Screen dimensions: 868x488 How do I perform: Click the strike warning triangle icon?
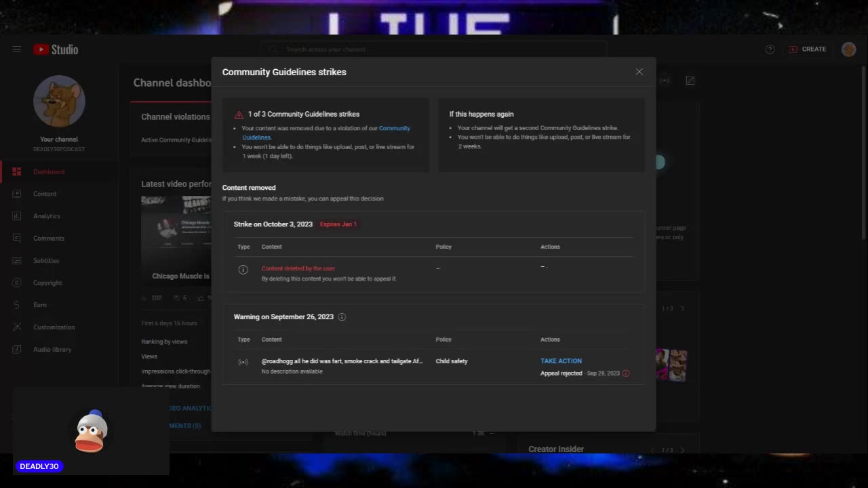pyautogui.click(x=239, y=115)
